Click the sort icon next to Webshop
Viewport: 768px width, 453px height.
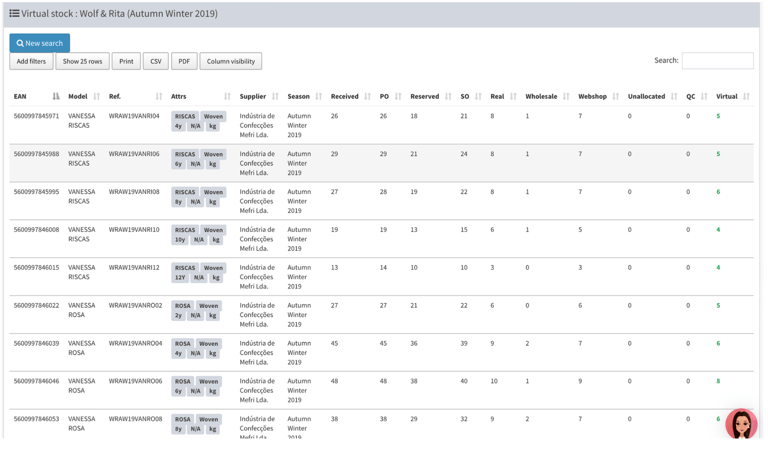pos(616,97)
